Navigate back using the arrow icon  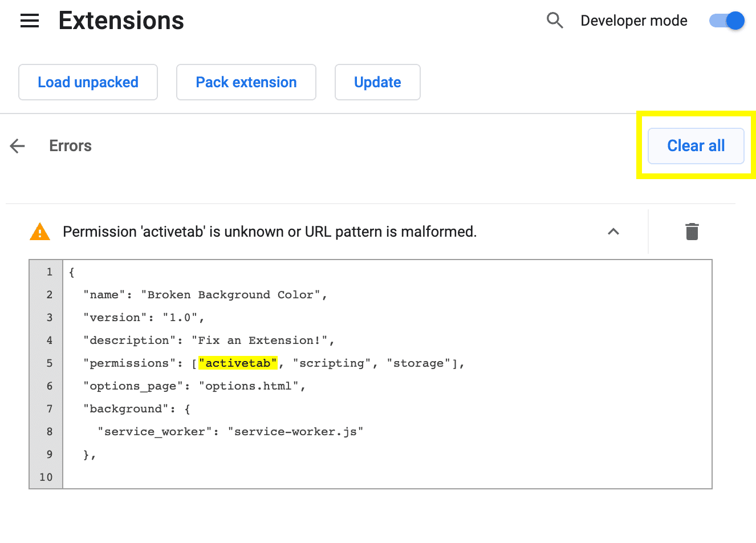(17, 146)
